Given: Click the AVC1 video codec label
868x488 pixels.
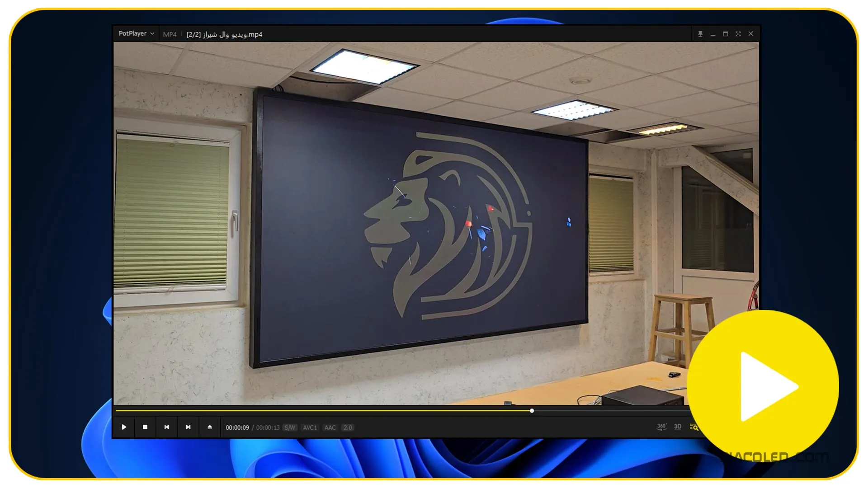Looking at the screenshot, I should coord(310,427).
